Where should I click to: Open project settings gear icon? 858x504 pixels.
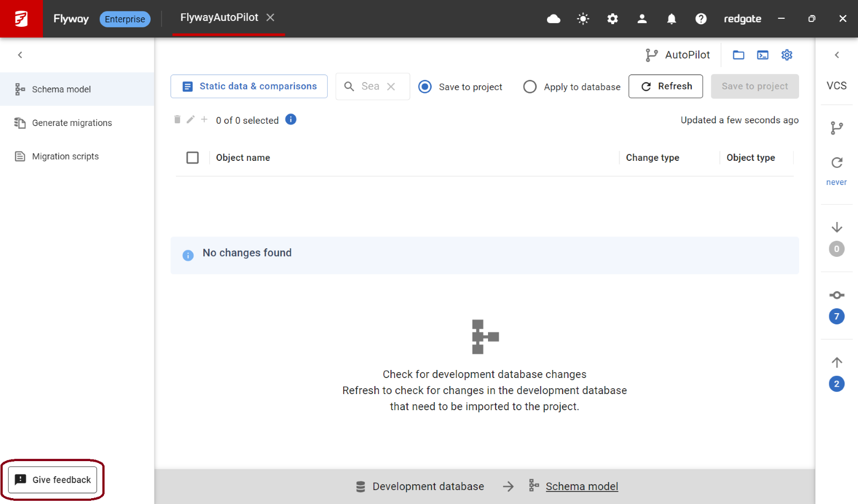tap(787, 55)
